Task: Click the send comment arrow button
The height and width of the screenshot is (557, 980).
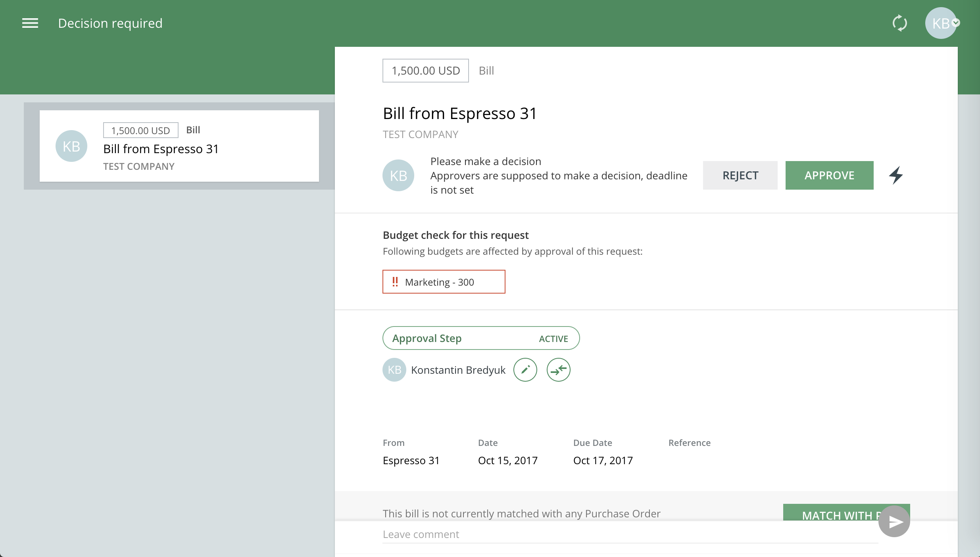Action: [894, 522]
